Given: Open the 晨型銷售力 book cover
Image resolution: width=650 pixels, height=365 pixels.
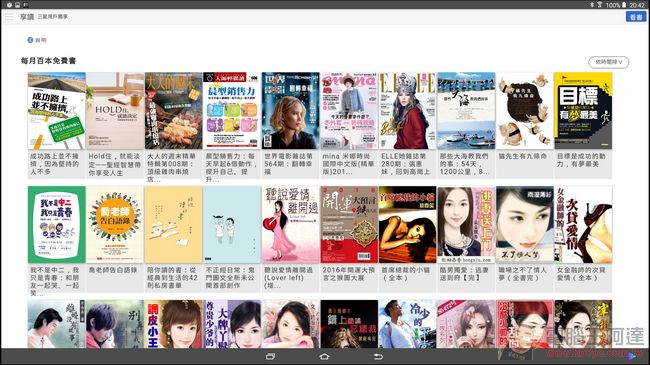Looking at the screenshot, I should click(x=232, y=111).
